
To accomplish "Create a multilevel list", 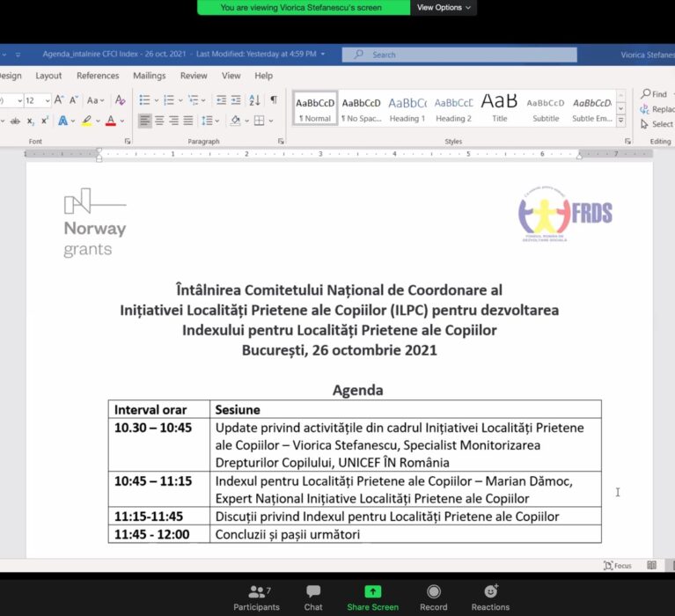I will pyautogui.click(x=194, y=100).
